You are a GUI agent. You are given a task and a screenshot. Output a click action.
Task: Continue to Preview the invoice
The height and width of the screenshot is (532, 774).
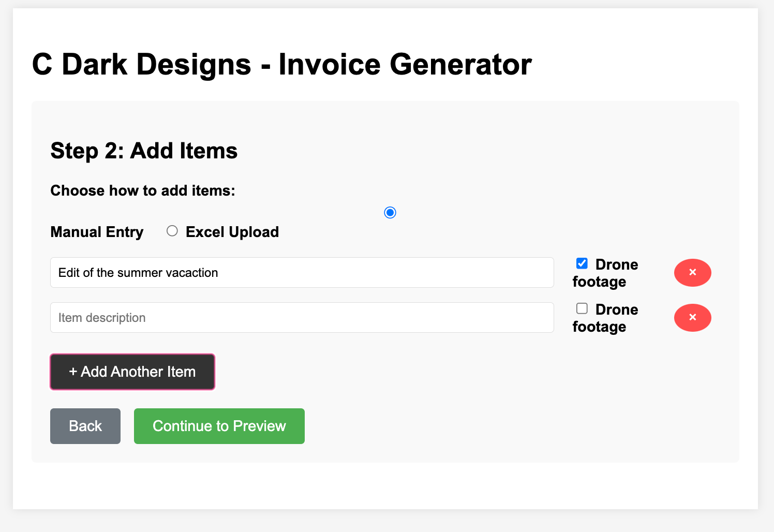click(x=219, y=426)
